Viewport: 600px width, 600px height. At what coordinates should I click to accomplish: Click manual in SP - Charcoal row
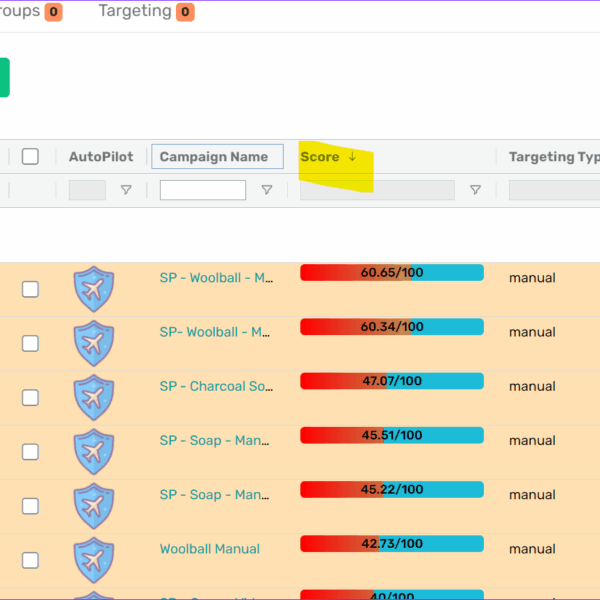[532, 386]
